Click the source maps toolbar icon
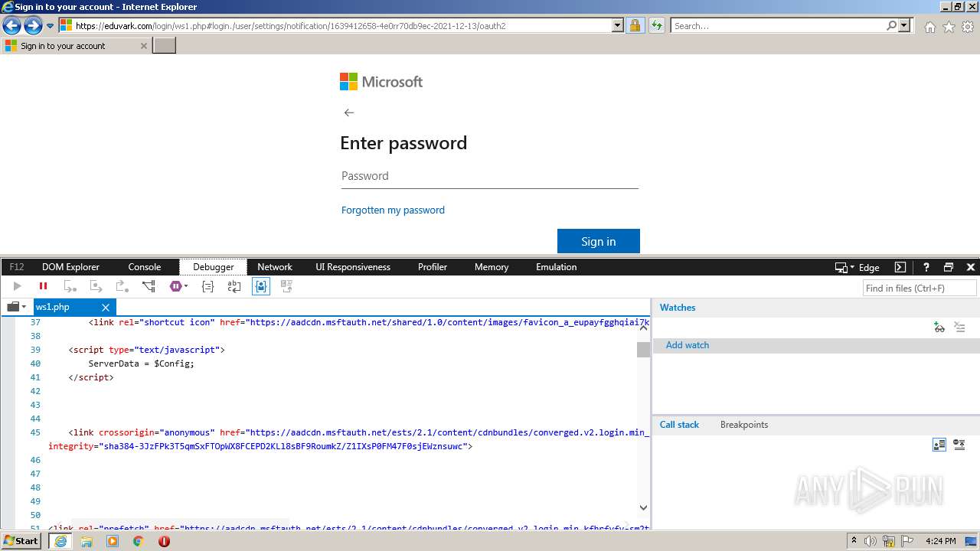This screenshot has height=551, width=980. pyautogui.click(x=287, y=286)
